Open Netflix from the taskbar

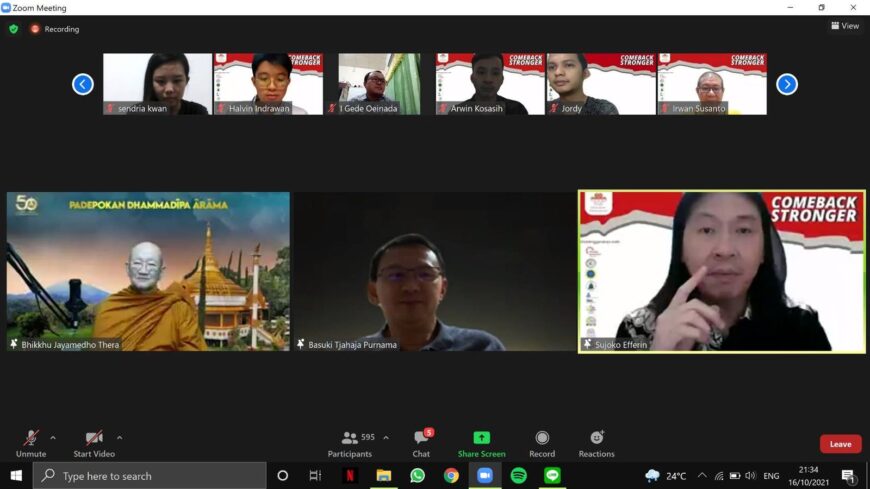(350, 476)
